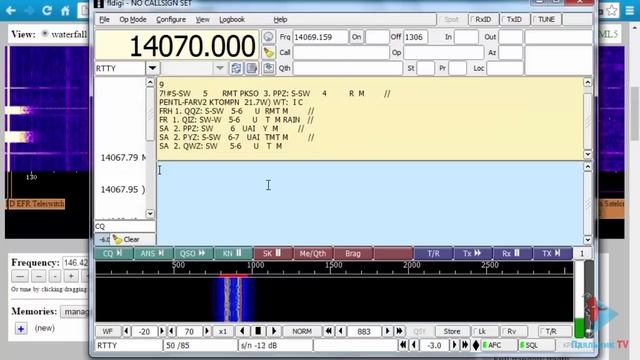Screen dimensions: 640x360
Task: Click the browser bookmark star icon
Action: (611, 10)
